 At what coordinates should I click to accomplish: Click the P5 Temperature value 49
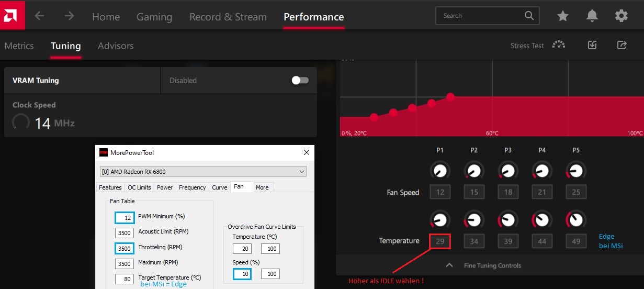[x=576, y=241]
